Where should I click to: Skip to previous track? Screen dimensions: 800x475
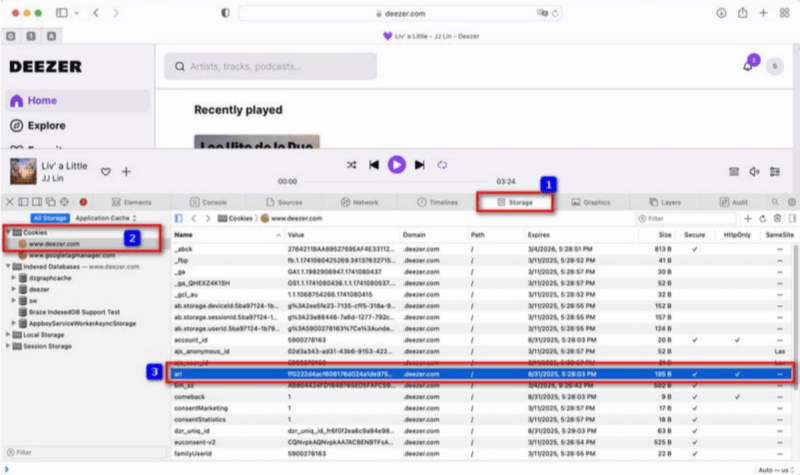coord(374,165)
